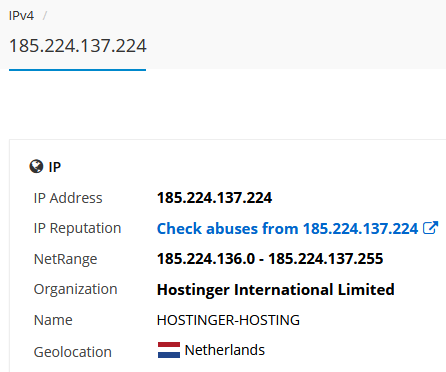
Task: Click the breadcrumb slash separator after IPv4
Action: click(x=45, y=16)
